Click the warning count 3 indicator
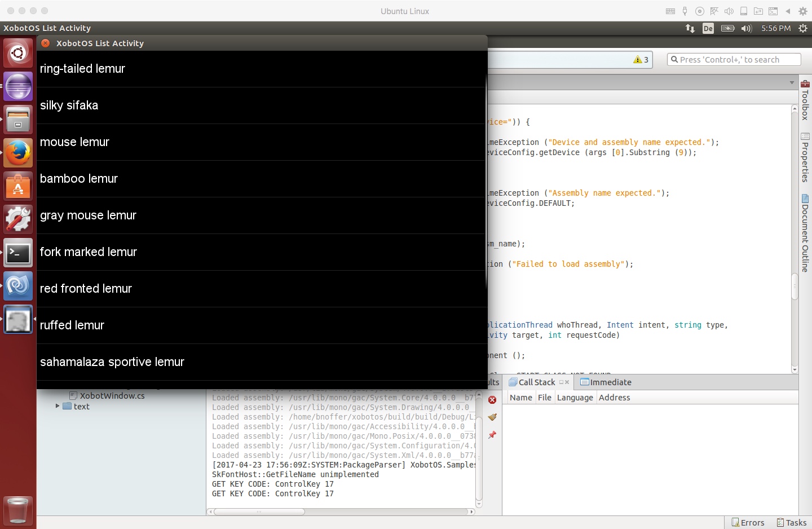The width and height of the screenshot is (812, 529). point(641,60)
